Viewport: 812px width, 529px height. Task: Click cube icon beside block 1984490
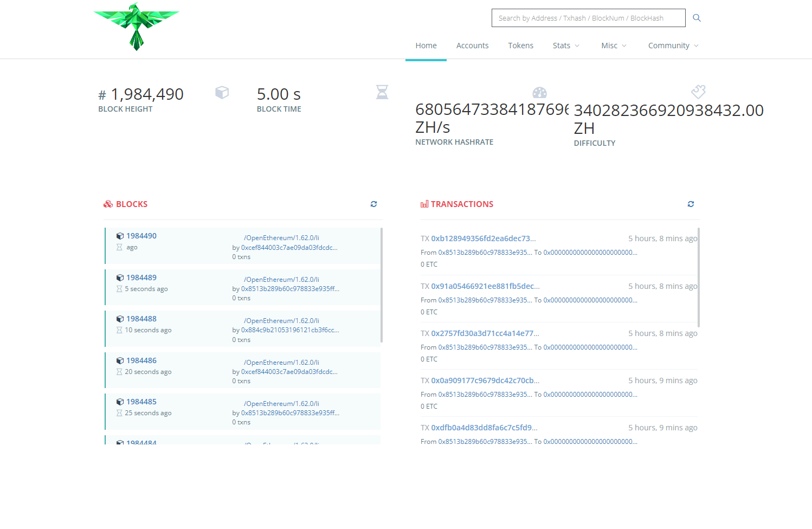[120, 236]
